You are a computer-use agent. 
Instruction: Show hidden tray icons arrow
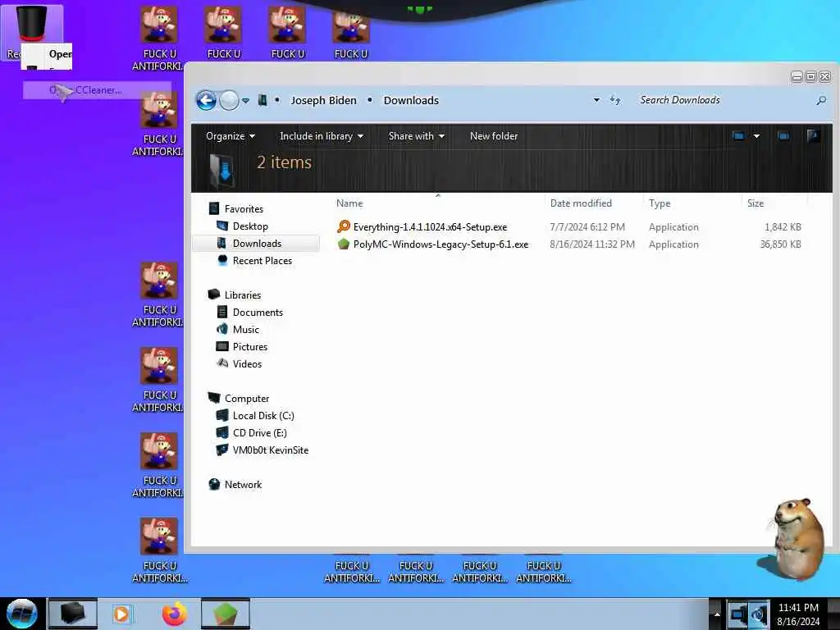tap(716, 614)
